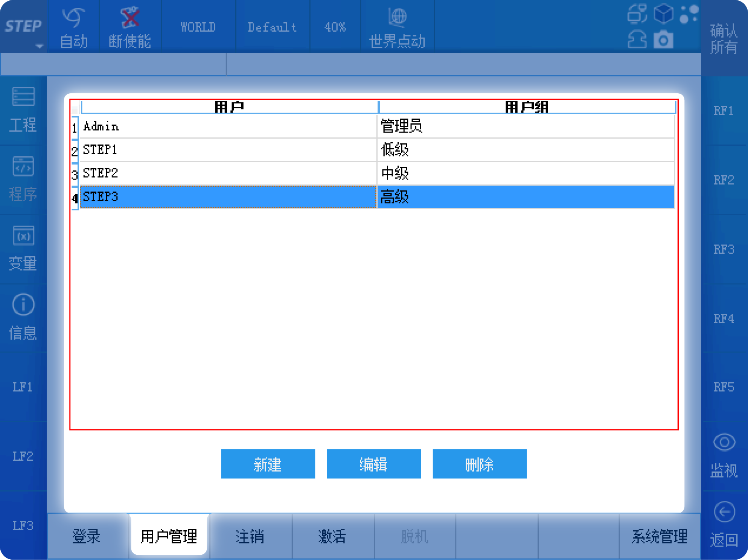
Task: Go back with 返回 arrow icon
Action: 724,525
